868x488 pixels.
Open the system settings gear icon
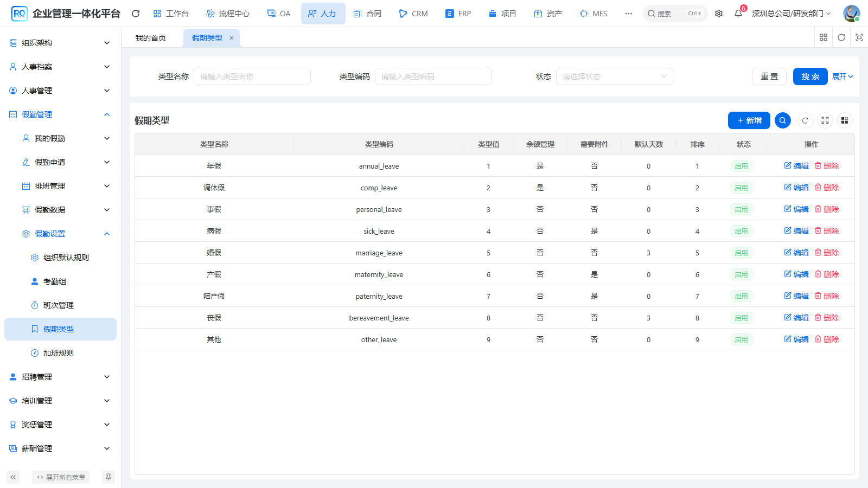point(719,14)
